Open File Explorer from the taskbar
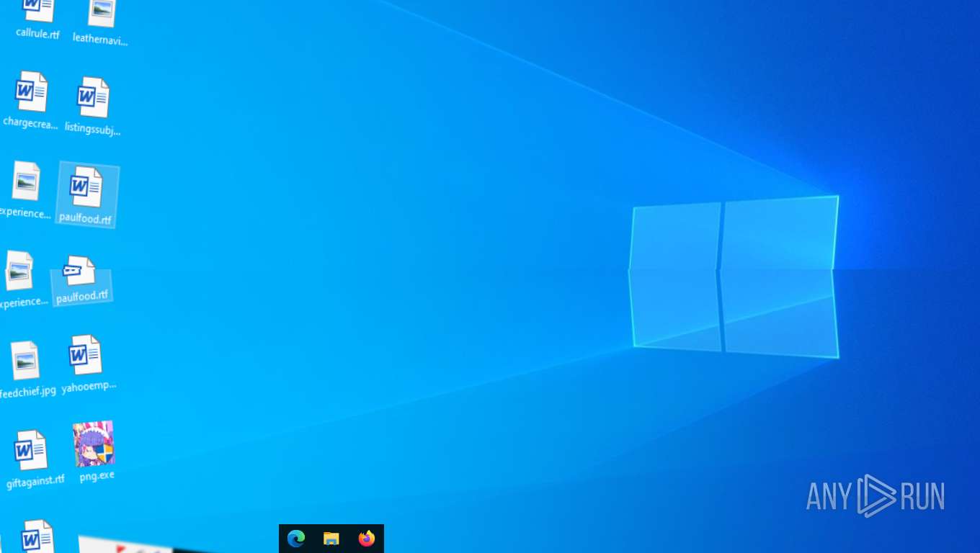 331,539
